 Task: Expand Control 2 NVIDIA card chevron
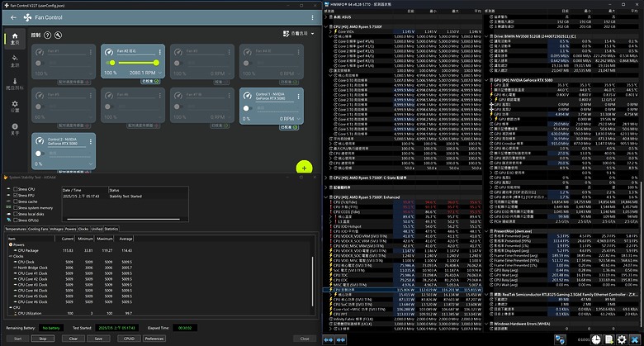tap(90, 164)
